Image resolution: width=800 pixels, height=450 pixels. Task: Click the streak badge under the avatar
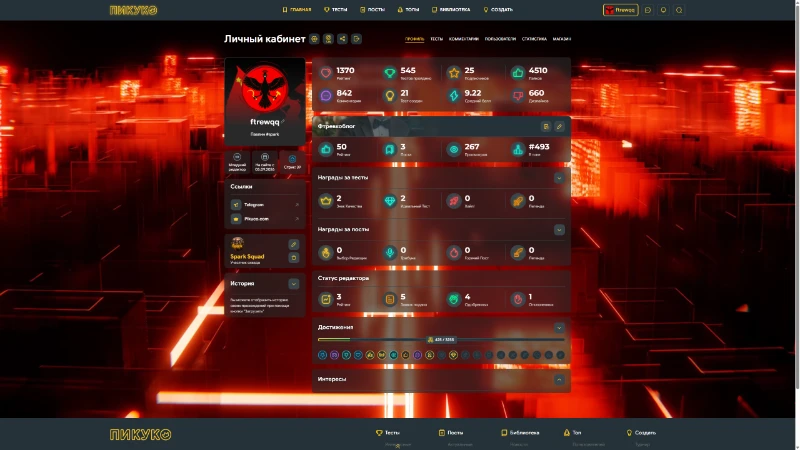coord(292,162)
